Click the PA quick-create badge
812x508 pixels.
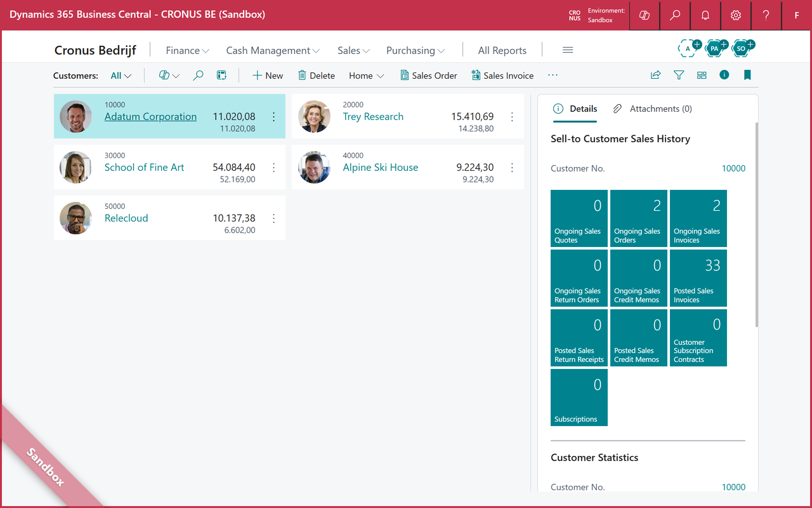(716, 48)
